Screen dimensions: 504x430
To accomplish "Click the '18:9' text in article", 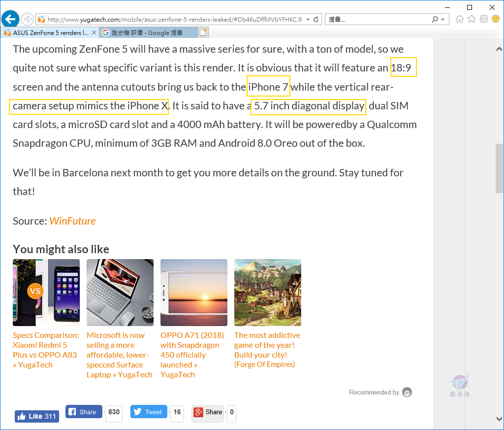I will [x=401, y=67].
